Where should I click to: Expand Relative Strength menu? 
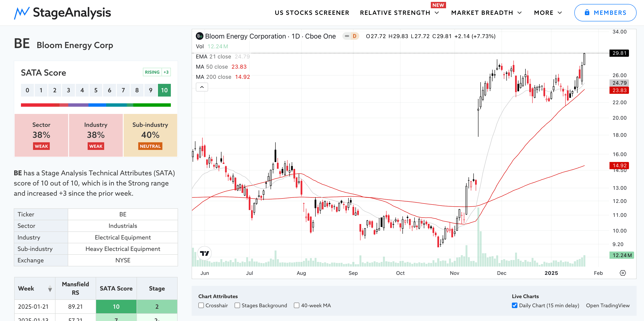pyautogui.click(x=399, y=13)
